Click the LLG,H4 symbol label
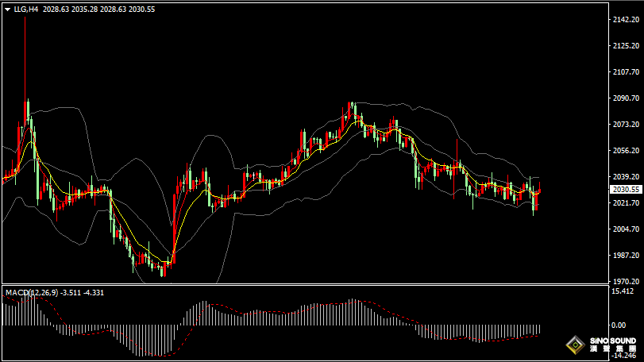644x362 pixels. point(25,10)
